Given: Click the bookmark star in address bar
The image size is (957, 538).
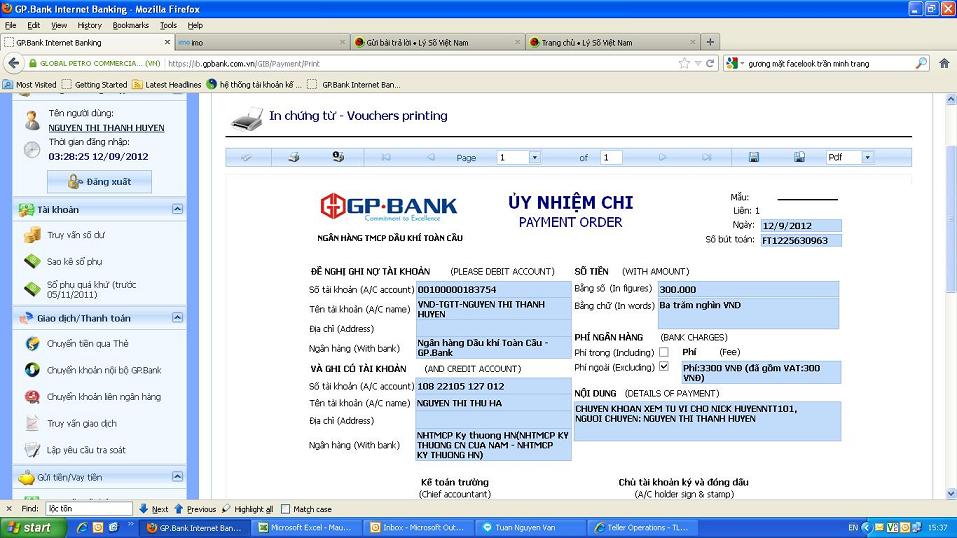Looking at the screenshot, I should point(684,63).
